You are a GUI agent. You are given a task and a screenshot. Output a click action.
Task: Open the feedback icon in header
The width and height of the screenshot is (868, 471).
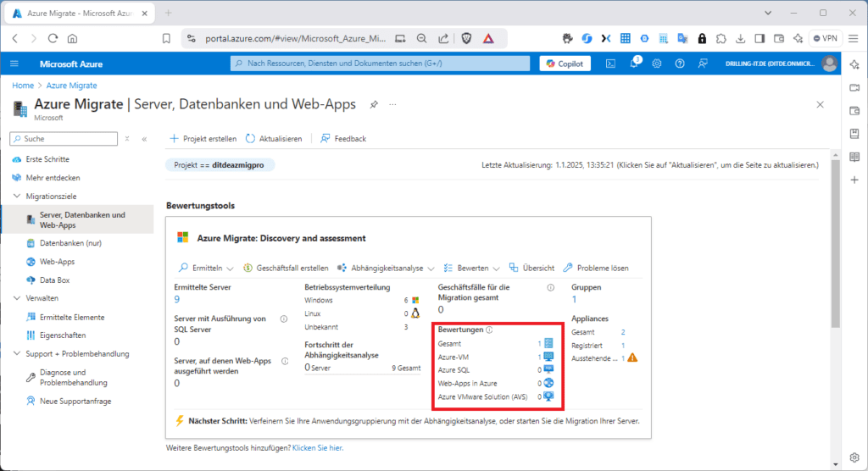coord(703,64)
